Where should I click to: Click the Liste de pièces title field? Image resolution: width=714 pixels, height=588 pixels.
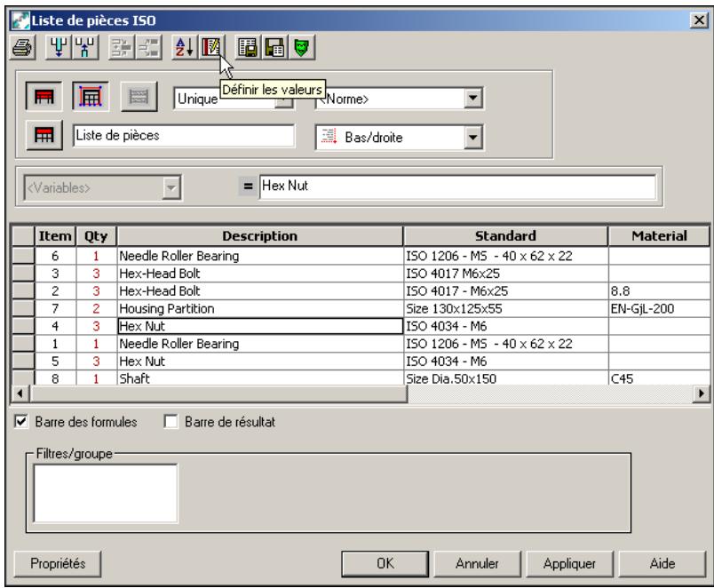(x=184, y=135)
